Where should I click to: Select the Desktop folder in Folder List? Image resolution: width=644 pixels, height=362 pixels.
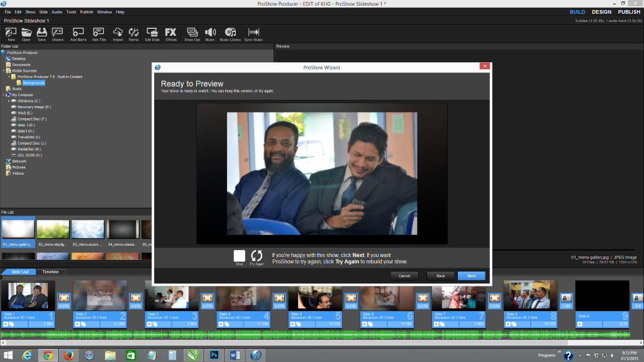pyautogui.click(x=18, y=58)
